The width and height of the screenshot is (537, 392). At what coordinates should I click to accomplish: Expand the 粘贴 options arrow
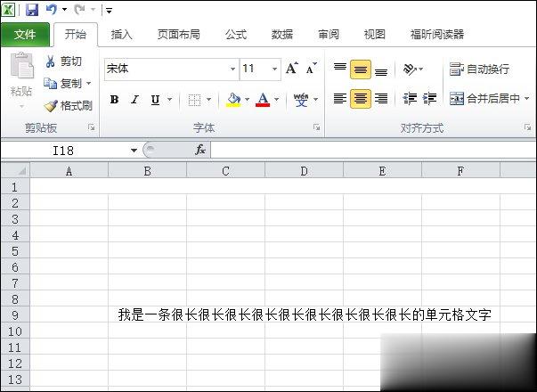21,107
